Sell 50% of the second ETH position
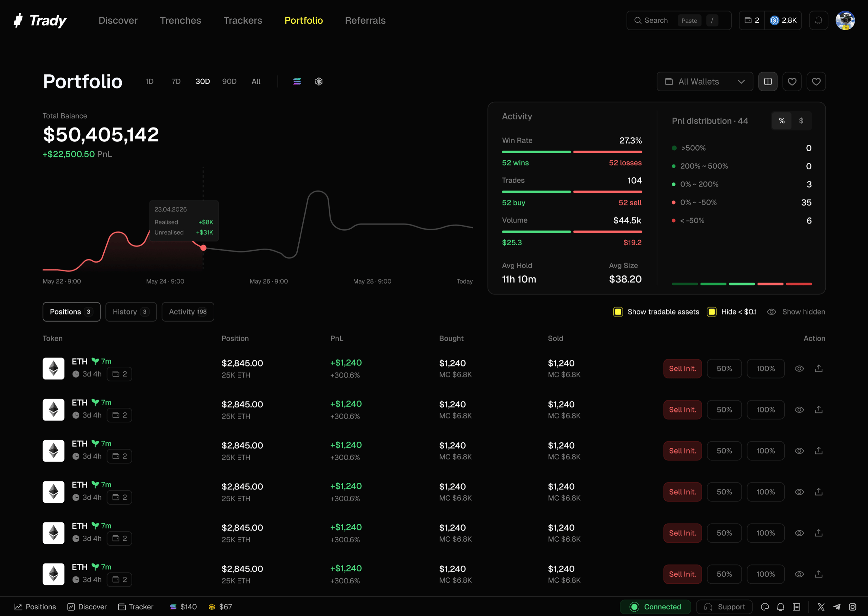Image resolution: width=868 pixels, height=616 pixels. (724, 410)
